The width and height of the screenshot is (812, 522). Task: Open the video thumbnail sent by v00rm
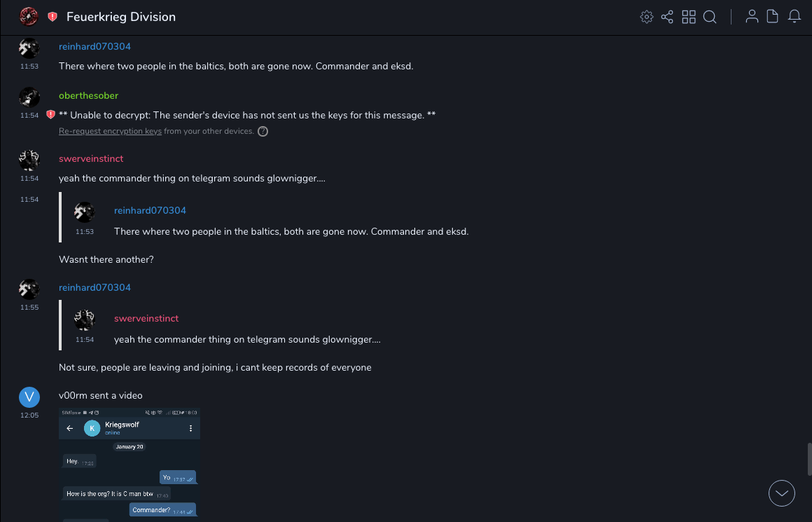click(x=129, y=464)
